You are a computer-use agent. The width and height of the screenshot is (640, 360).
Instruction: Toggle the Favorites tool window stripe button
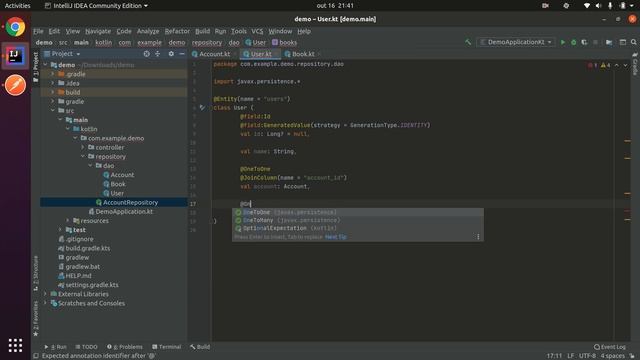[x=36, y=318]
